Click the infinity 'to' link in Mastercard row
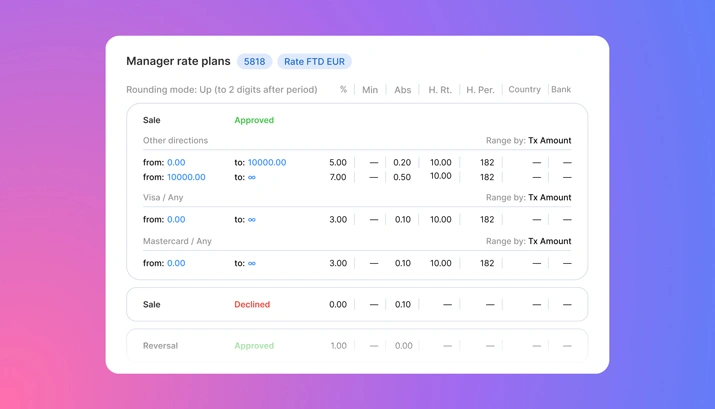 [251, 263]
